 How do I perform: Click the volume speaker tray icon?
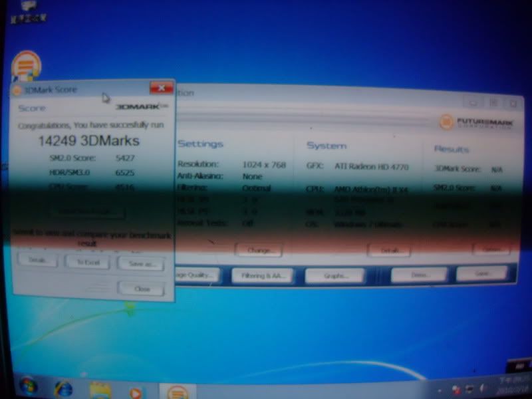[x=483, y=388]
